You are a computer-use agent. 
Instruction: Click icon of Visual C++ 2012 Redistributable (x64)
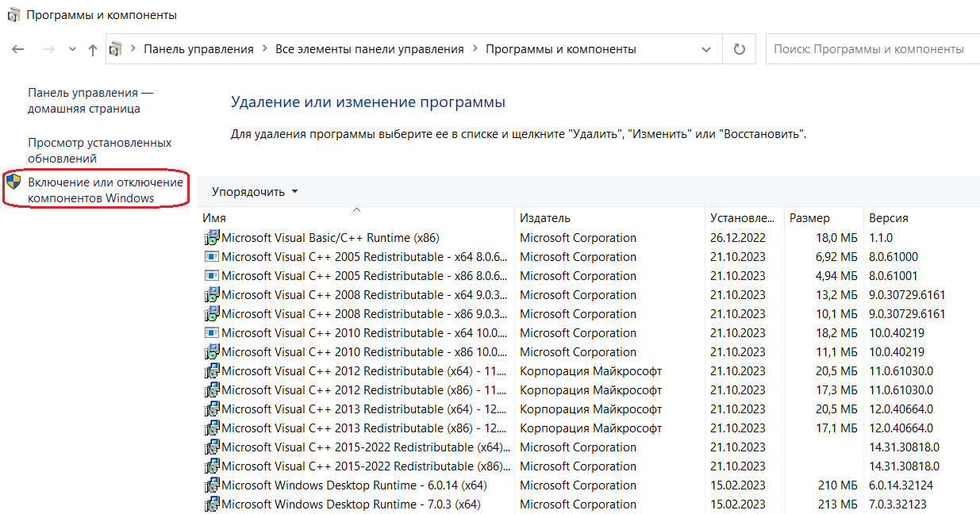[212, 371]
